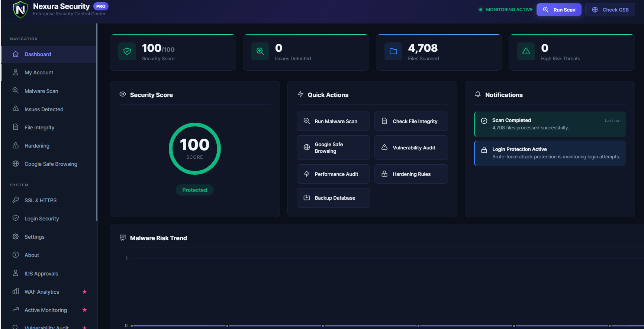Click the sidebar vertical scrollbar
Viewport: 644px width, 329px height.
[x=97, y=123]
